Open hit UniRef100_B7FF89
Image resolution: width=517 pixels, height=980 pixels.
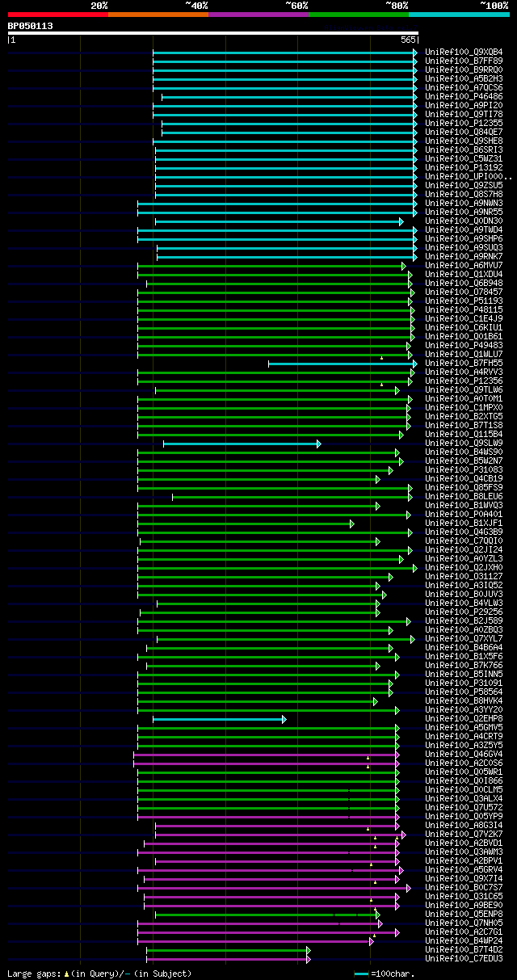[464, 61]
